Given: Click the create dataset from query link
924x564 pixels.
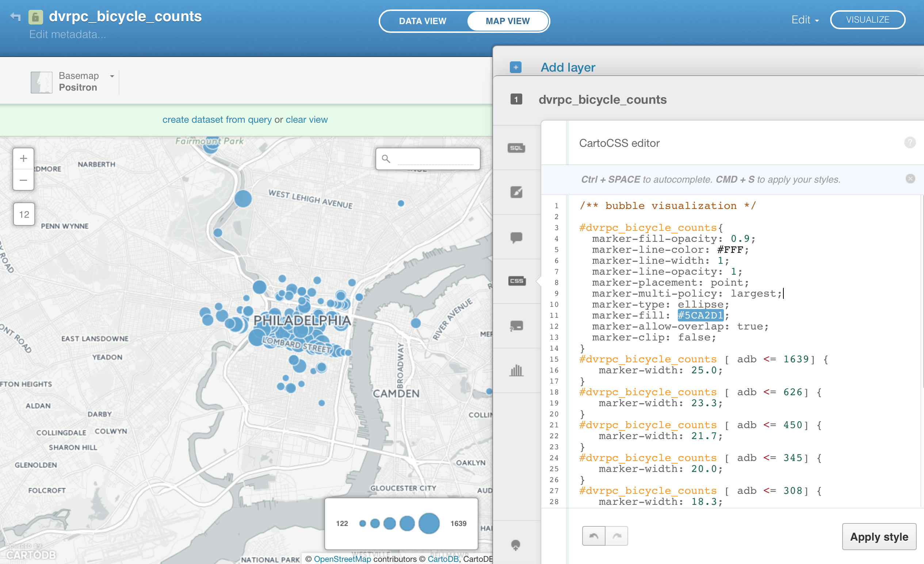Looking at the screenshot, I should point(217,119).
